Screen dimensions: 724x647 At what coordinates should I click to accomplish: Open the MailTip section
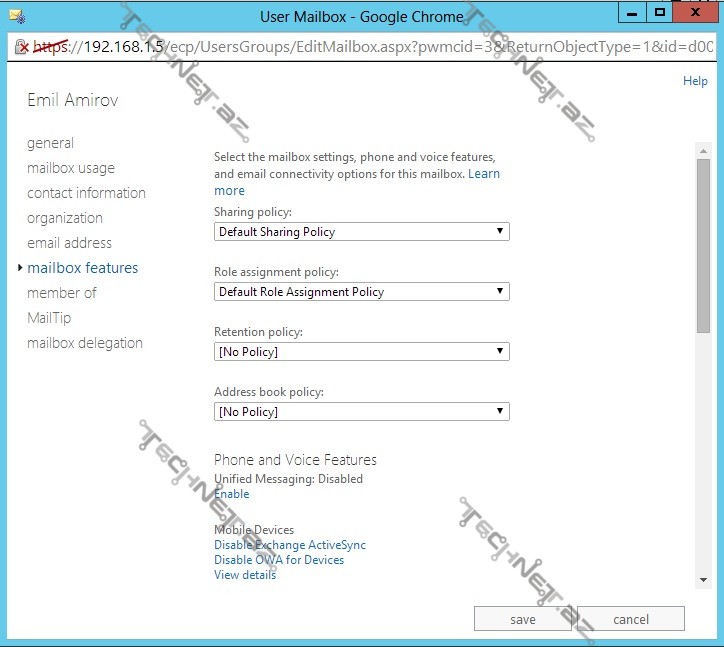(x=49, y=318)
